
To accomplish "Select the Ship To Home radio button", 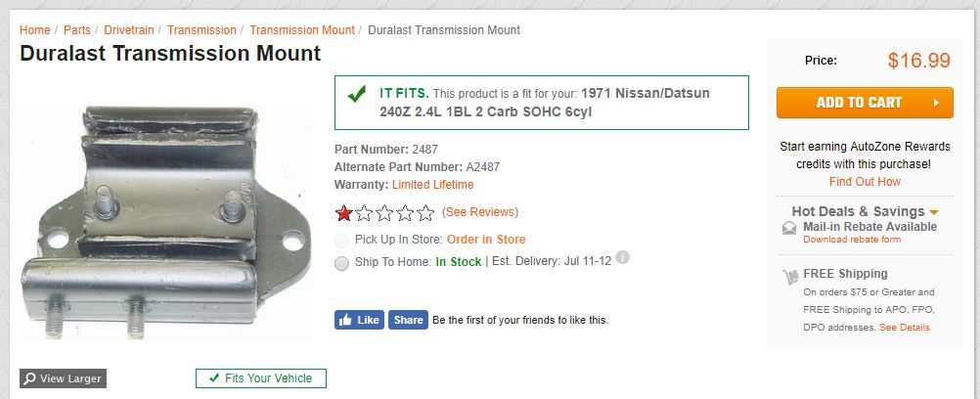I will point(341,263).
